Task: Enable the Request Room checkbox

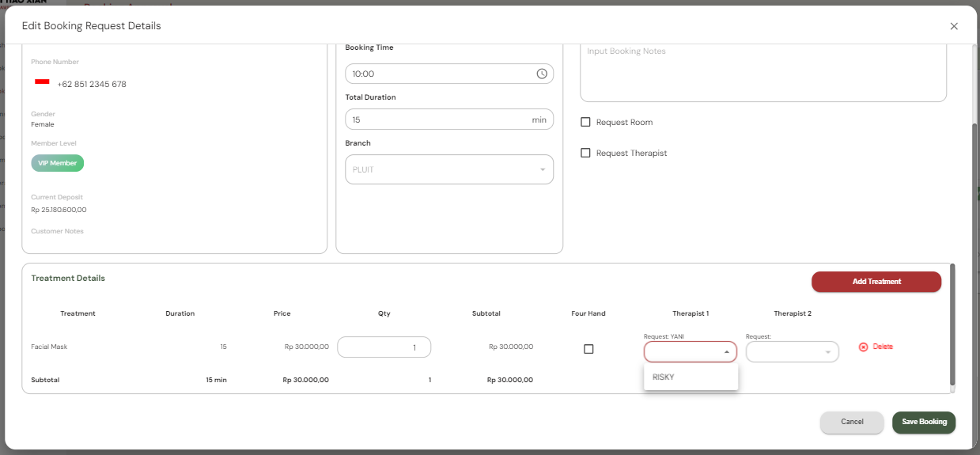Action: (x=586, y=123)
